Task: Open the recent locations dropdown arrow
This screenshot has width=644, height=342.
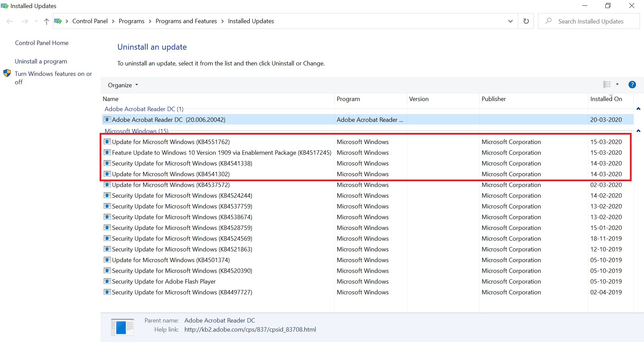Action: (36, 21)
